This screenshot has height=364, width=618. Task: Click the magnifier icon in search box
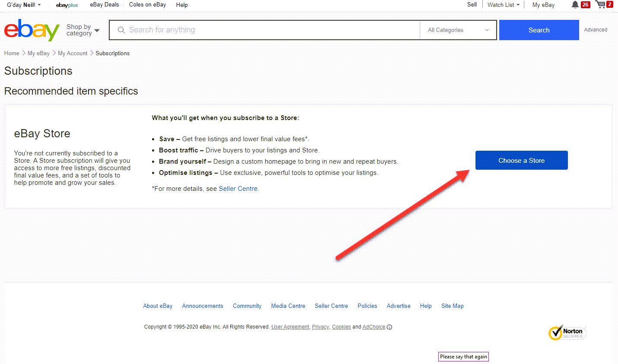tap(121, 30)
